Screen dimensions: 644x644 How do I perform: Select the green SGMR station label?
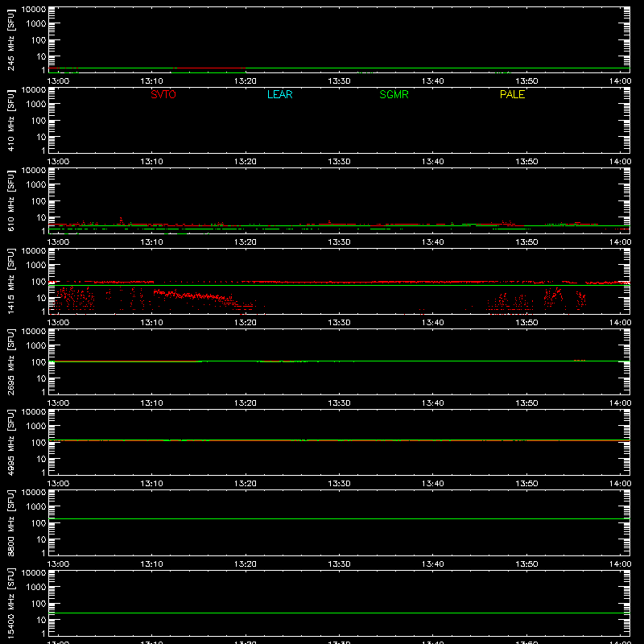coord(394,94)
